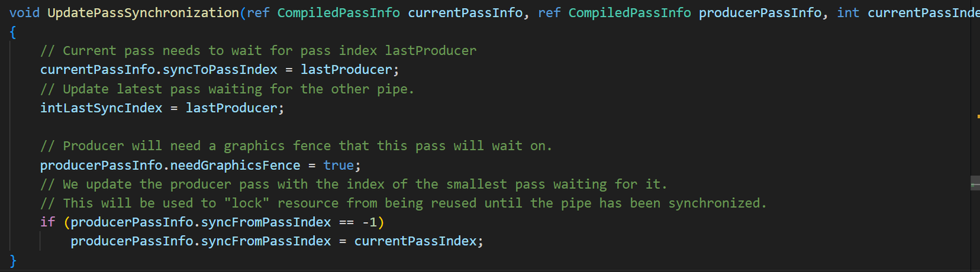The width and height of the screenshot is (980, 272).
Task: Click the vertical scrollbar track at the right edge
Action: click(975, 136)
